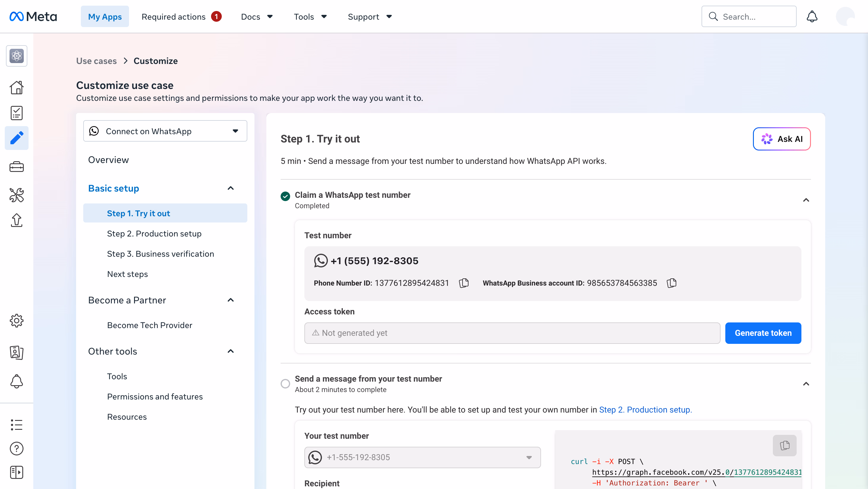Focus the Search field
Screen dimensions: 868x489
749,17
